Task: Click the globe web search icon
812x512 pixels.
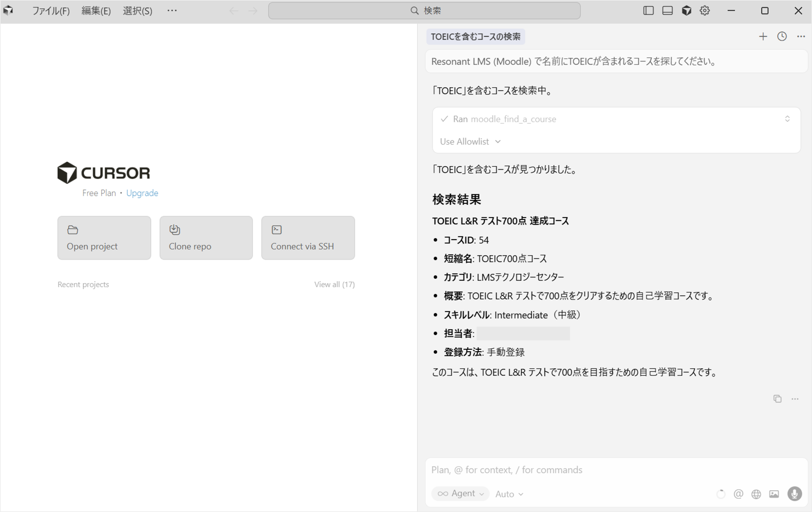Action: (x=756, y=494)
